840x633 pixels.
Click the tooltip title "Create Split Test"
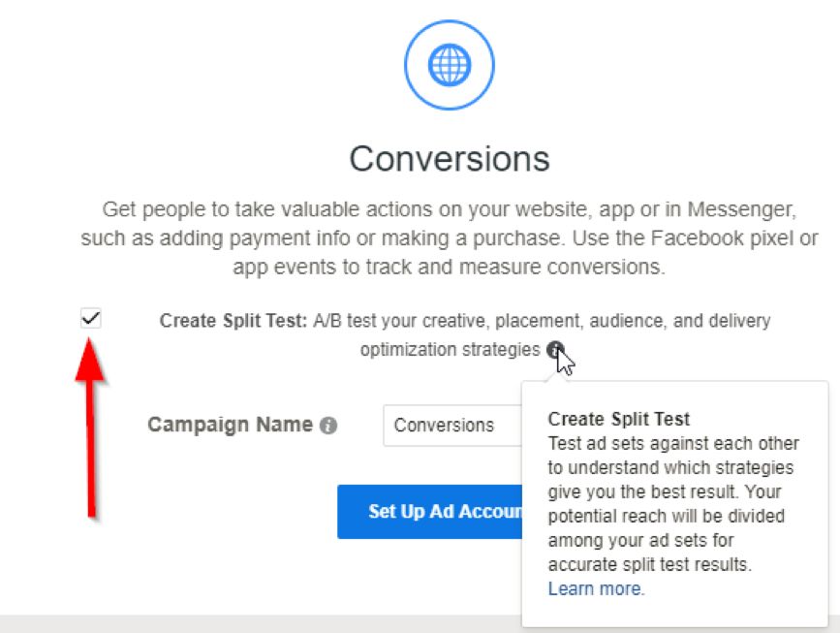click(619, 419)
